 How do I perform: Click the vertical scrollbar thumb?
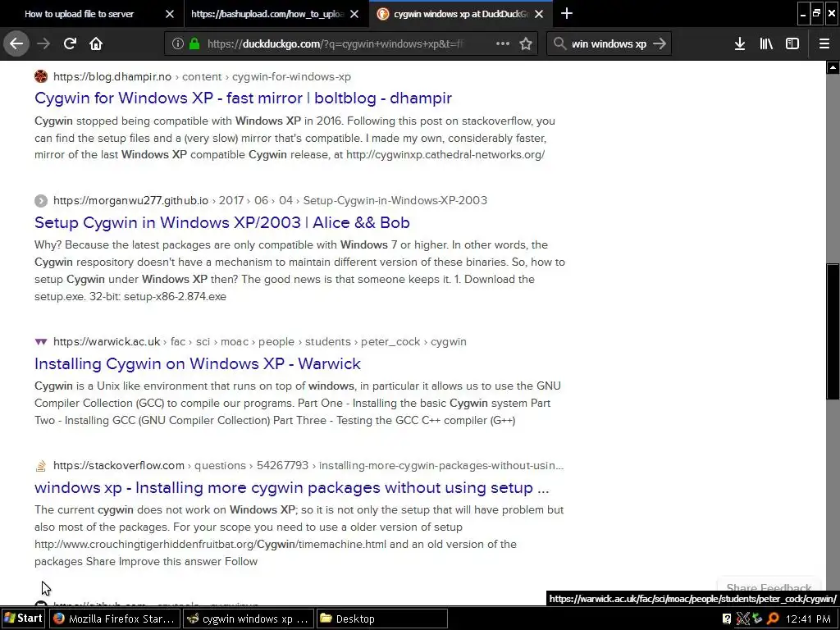(x=833, y=331)
